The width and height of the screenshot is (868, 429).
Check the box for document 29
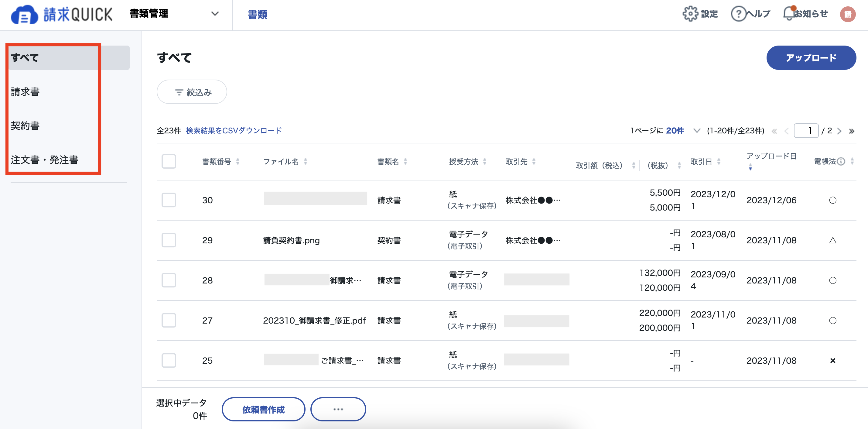[x=169, y=240]
